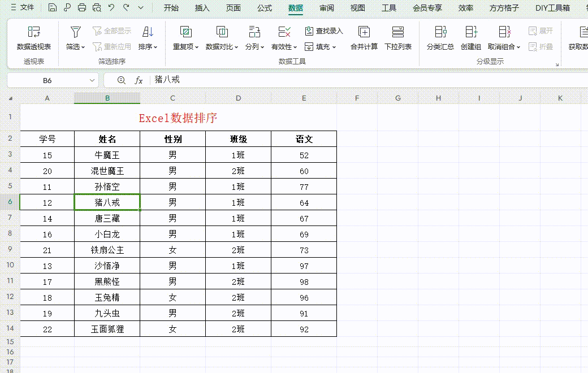Switch to the 公式 tab

coord(265,8)
